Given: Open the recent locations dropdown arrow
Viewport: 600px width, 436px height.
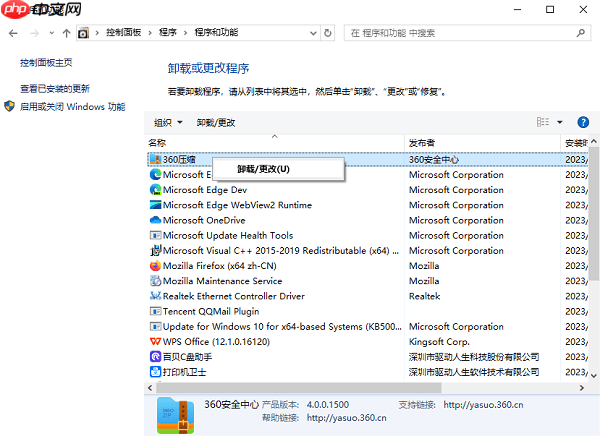Looking at the screenshot, I should pyautogui.click(x=52, y=33).
